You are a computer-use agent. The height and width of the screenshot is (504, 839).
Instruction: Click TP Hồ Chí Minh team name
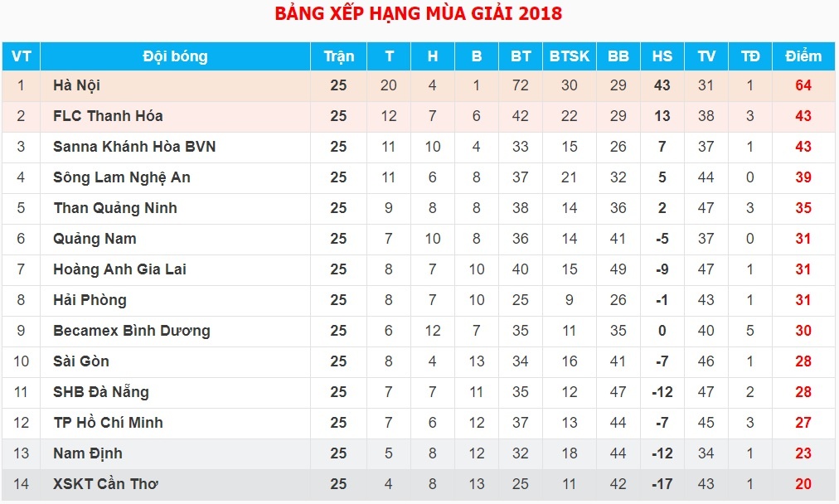click(108, 423)
